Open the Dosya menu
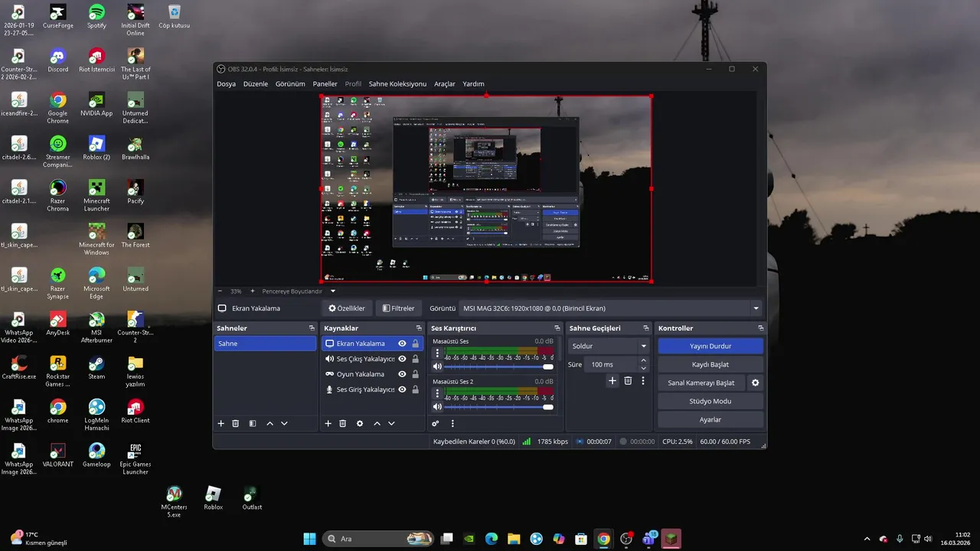980x551 pixels. [226, 84]
